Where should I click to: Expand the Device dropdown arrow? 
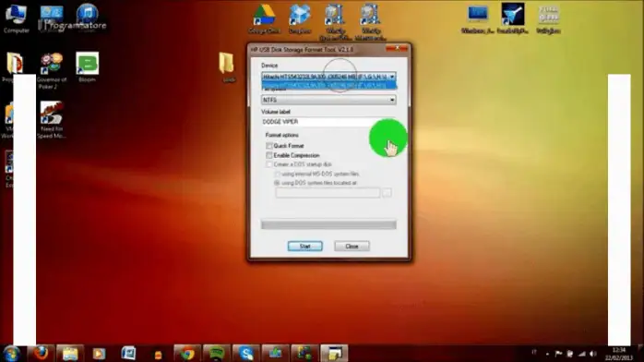(x=392, y=77)
